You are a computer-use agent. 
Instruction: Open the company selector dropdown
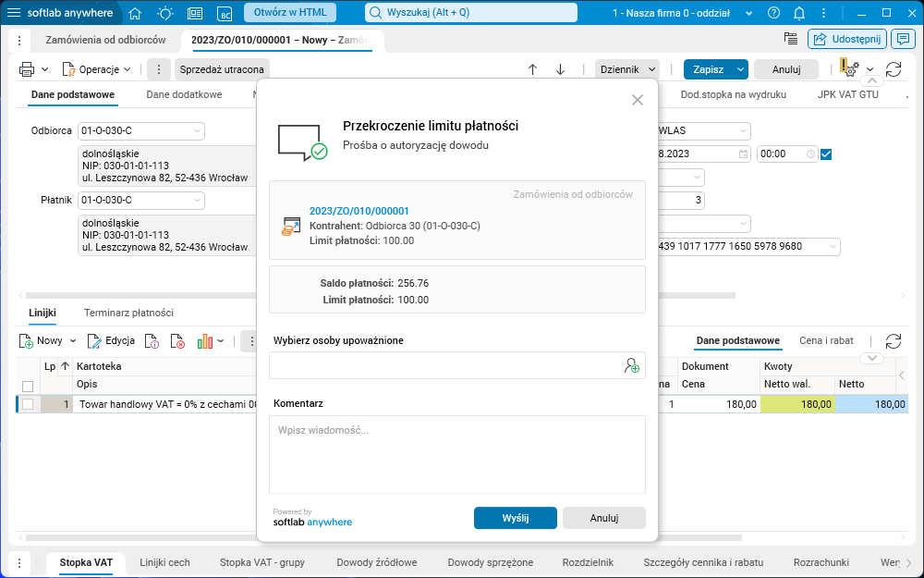[749, 13]
